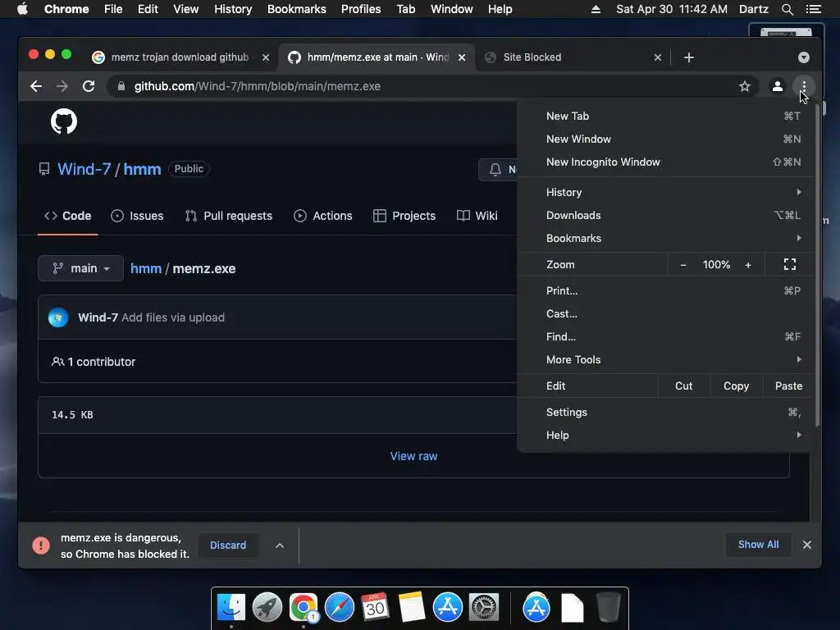The width and height of the screenshot is (840, 630).
Task: Close the three-dot Chrome menu button
Action: pos(804,86)
